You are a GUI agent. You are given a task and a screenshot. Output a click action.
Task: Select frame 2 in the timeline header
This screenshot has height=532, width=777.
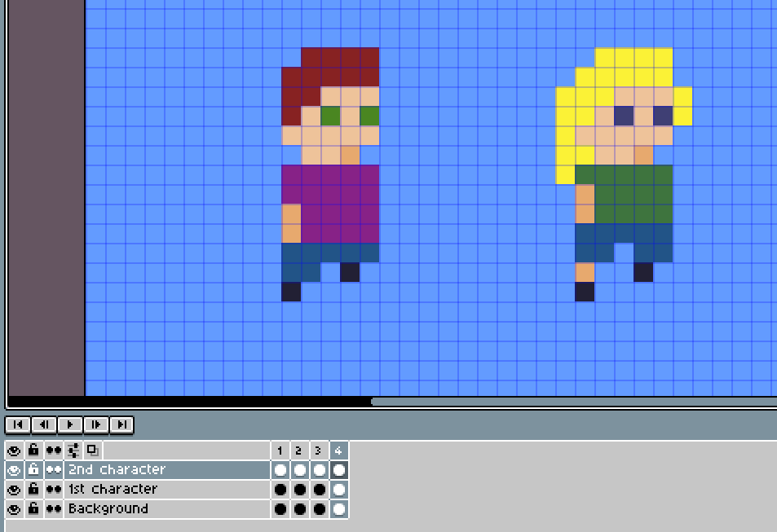coord(300,451)
